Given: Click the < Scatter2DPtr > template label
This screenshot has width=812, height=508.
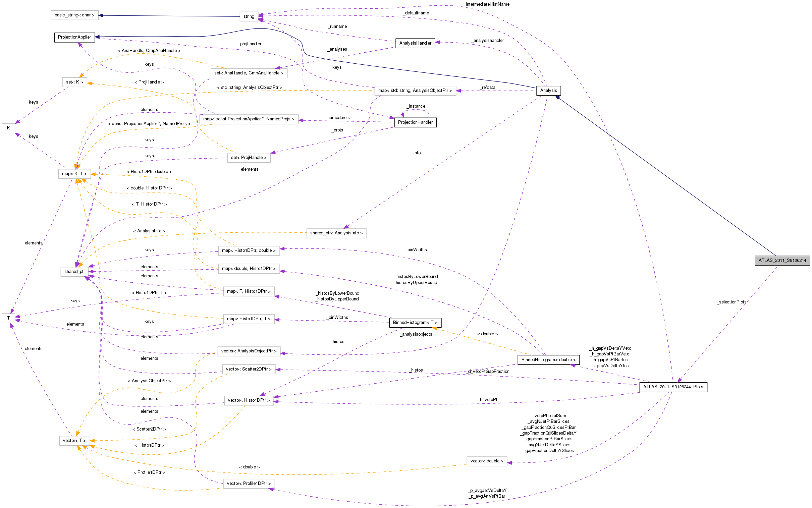Looking at the screenshot, I should point(149,430).
